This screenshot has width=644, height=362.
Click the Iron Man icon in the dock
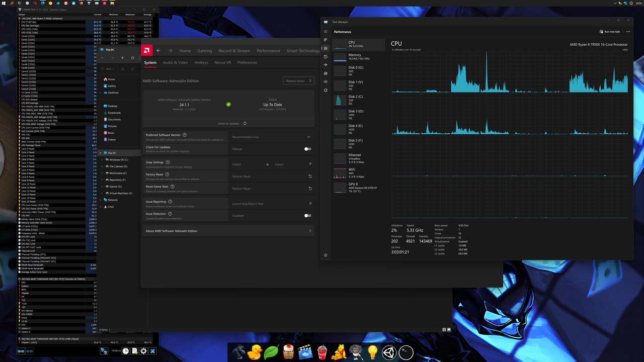tap(288, 352)
